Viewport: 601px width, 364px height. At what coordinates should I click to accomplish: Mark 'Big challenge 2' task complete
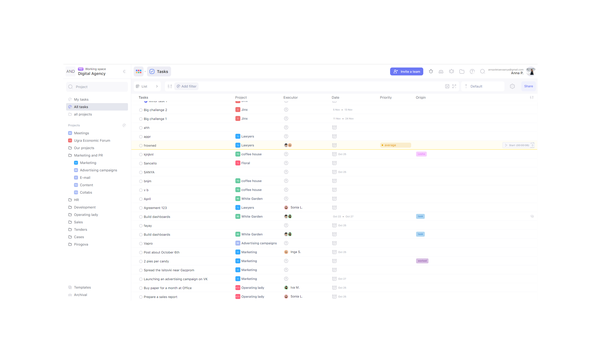(141, 110)
